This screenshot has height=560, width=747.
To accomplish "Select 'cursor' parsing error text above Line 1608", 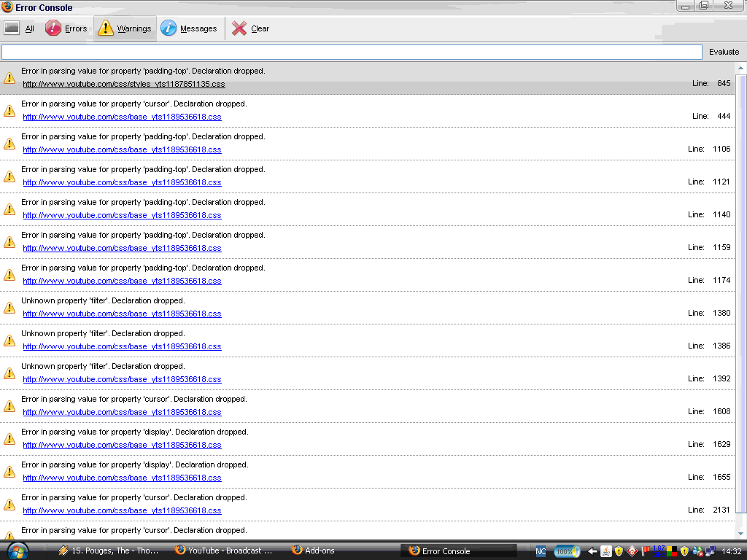I will (134, 399).
